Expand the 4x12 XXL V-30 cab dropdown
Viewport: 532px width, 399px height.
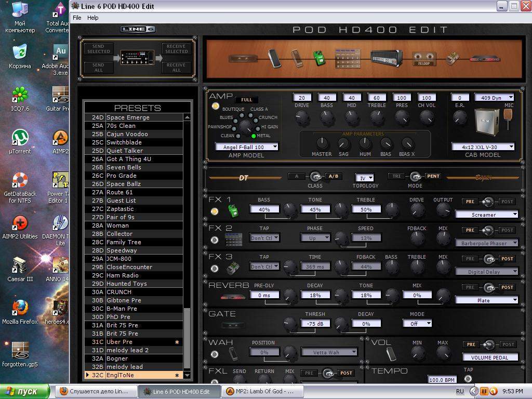coord(483,147)
